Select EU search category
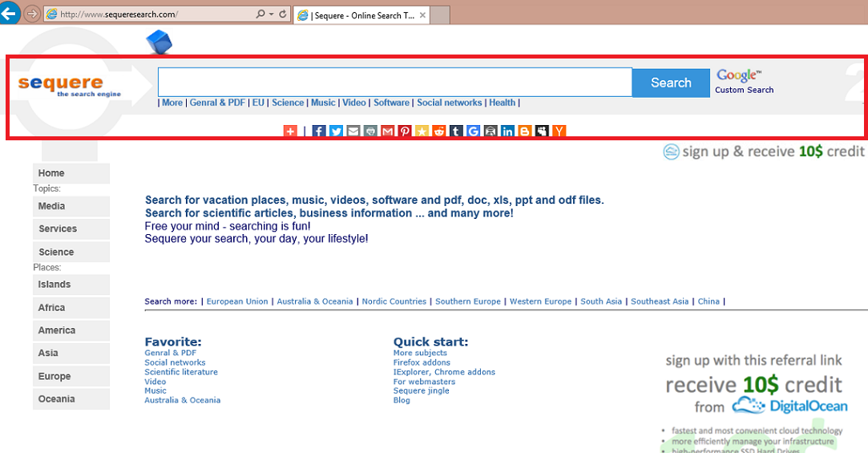Viewport: 868px width, 453px height. (259, 103)
